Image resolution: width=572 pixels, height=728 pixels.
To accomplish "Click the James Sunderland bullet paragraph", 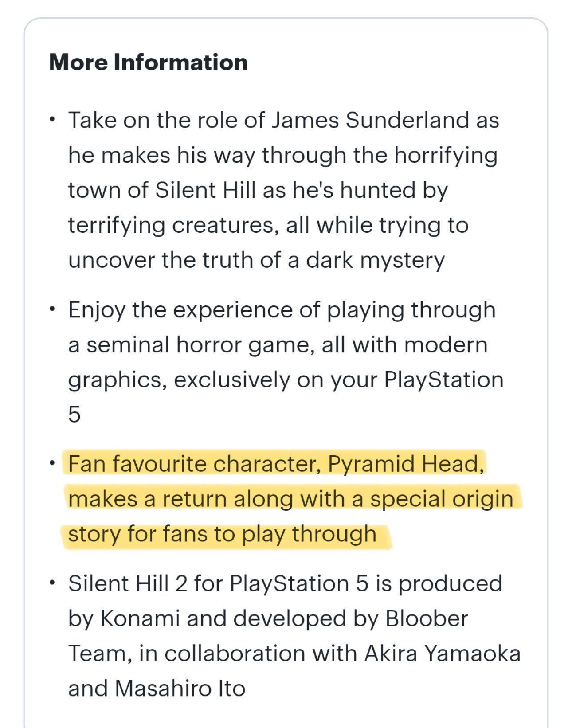I will click(x=284, y=190).
